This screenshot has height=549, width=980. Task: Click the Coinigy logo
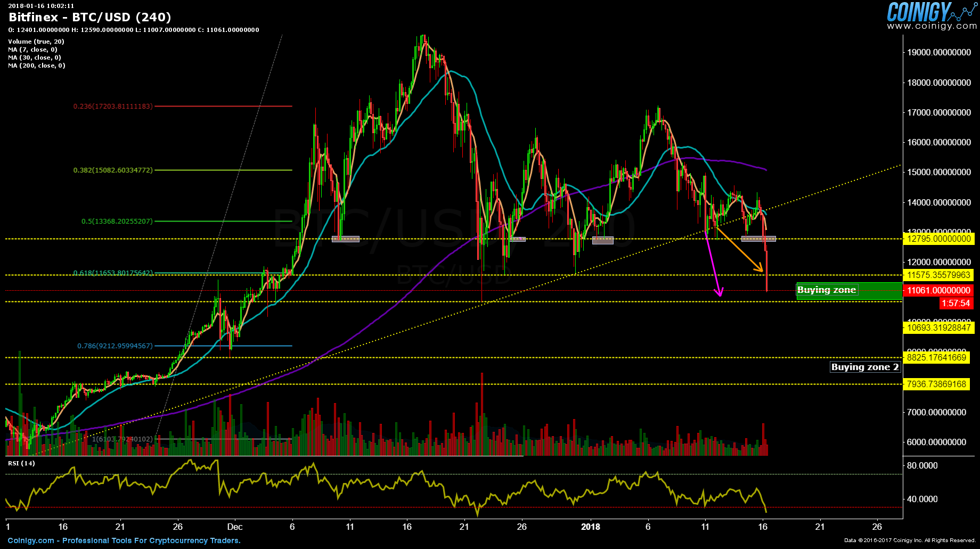pyautogui.click(x=932, y=11)
